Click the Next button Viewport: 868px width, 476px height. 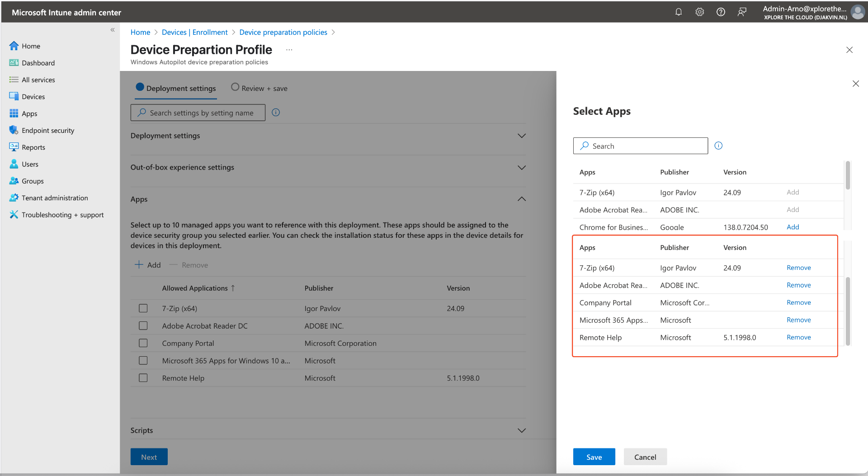point(149,457)
